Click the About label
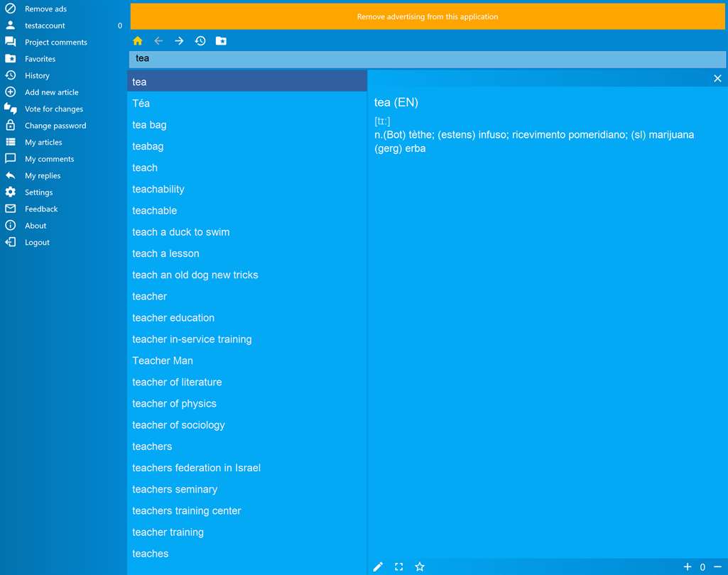This screenshot has width=728, height=575. pos(36,226)
